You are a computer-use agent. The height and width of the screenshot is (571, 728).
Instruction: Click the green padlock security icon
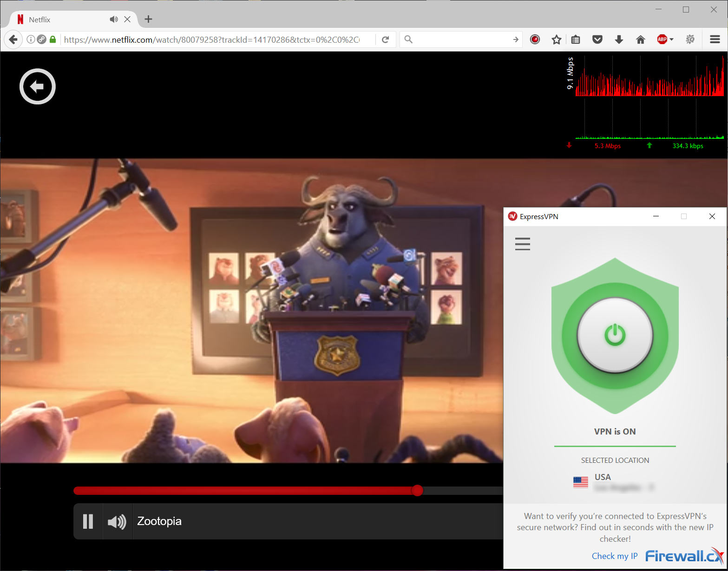[x=53, y=39]
